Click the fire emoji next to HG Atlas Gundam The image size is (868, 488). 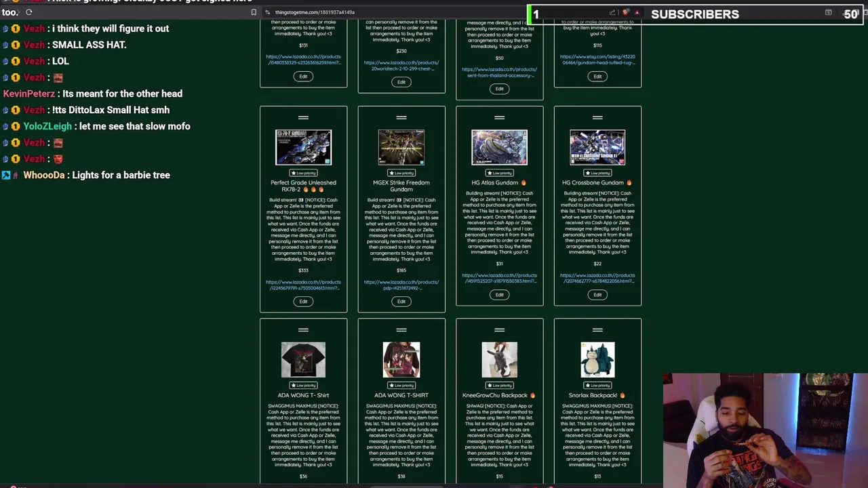(523, 182)
